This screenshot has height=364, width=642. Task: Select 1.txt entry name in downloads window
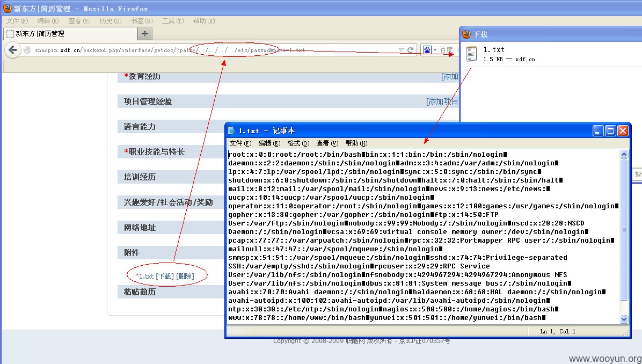point(494,49)
